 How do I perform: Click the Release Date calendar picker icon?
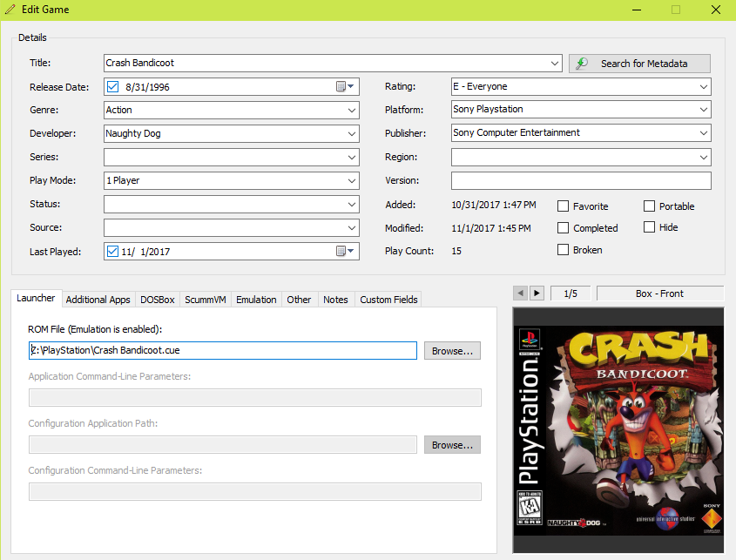click(345, 86)
